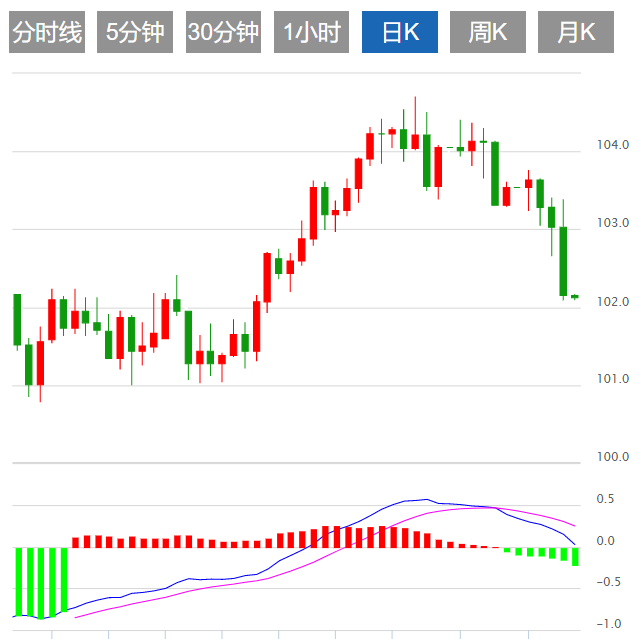The image size is (636, 639).
Task: Click the leftmost bright green MACD bar
Action: pyautogui.click(x=17, y=581)
